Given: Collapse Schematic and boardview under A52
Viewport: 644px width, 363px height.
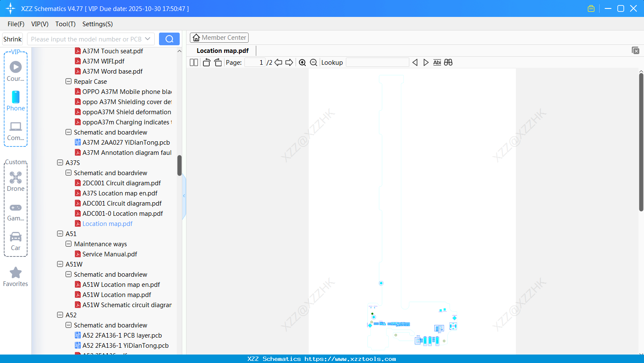Looking at the screenshot, I should [x=69, y=325].
